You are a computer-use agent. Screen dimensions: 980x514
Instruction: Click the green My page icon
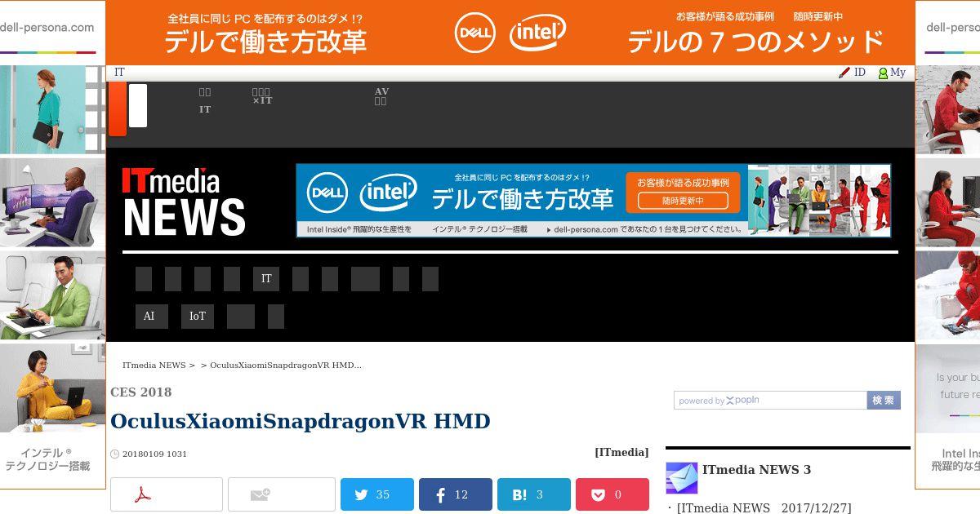point(883,73)
